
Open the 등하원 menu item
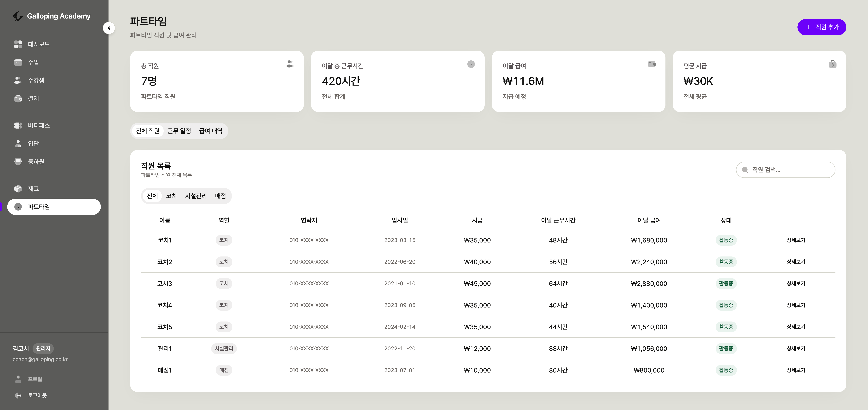pyautogui.click(x=54, y=162)
